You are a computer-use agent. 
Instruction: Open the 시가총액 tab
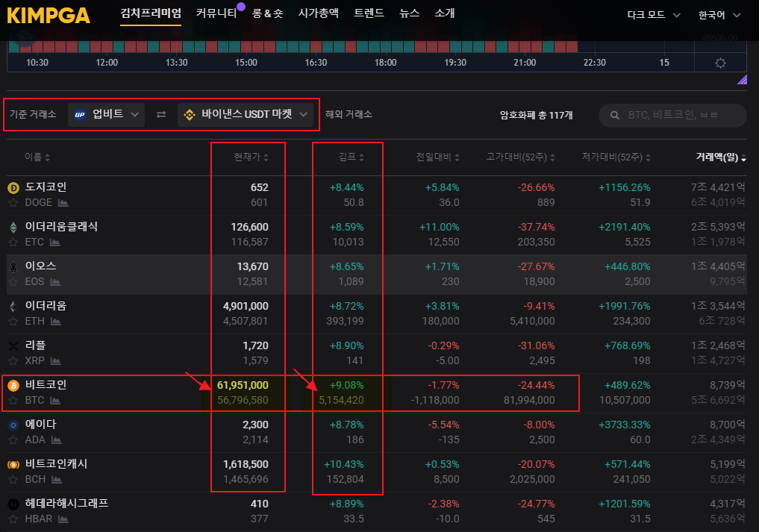pyautogui.click(x=319, y=13)
